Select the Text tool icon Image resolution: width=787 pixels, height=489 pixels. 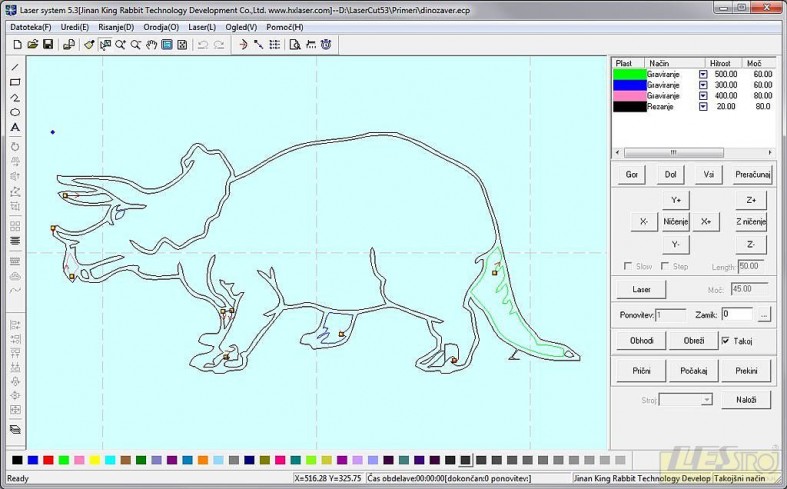coord(15,128)
